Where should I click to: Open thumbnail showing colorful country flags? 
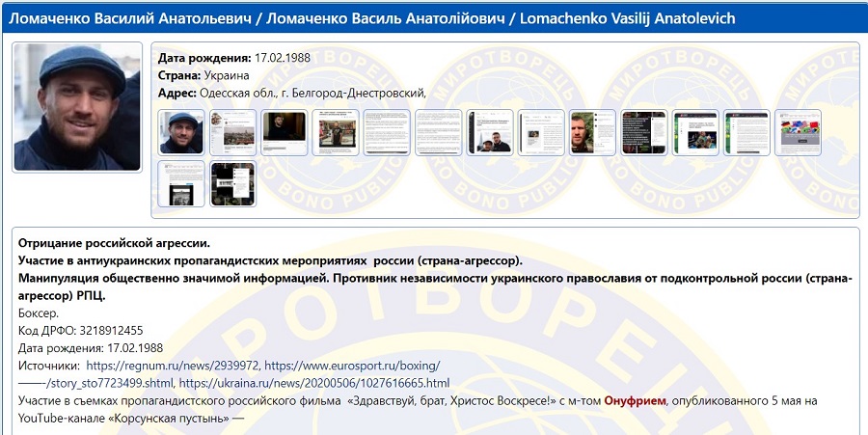[799, 133]
